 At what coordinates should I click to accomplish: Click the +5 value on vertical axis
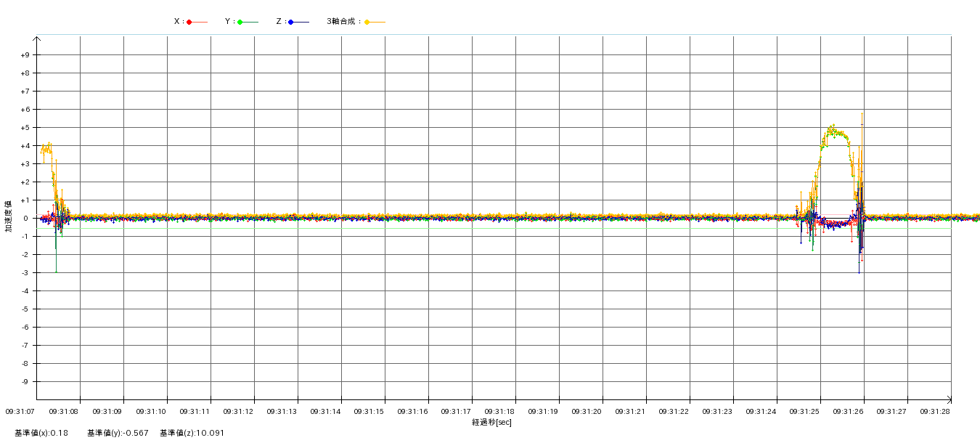click(x=25, y=128)
